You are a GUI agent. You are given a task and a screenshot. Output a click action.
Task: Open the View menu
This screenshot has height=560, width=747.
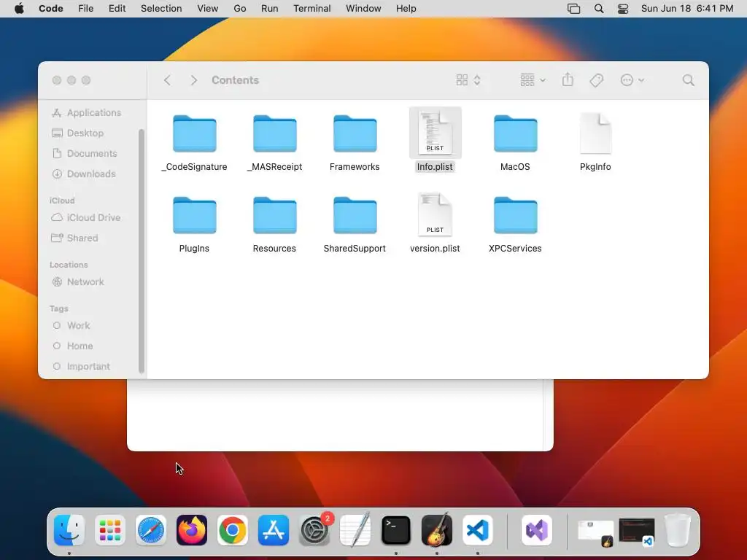click(x=208, y=9)
